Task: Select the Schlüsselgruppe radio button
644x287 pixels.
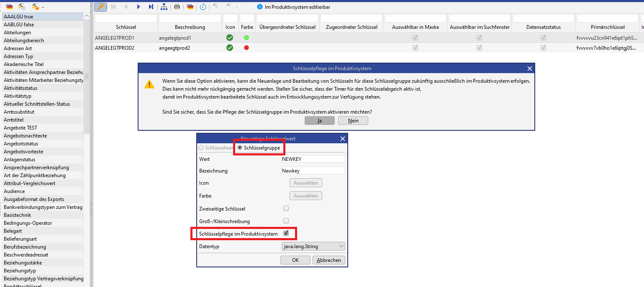Action: [x=240, y=148]
